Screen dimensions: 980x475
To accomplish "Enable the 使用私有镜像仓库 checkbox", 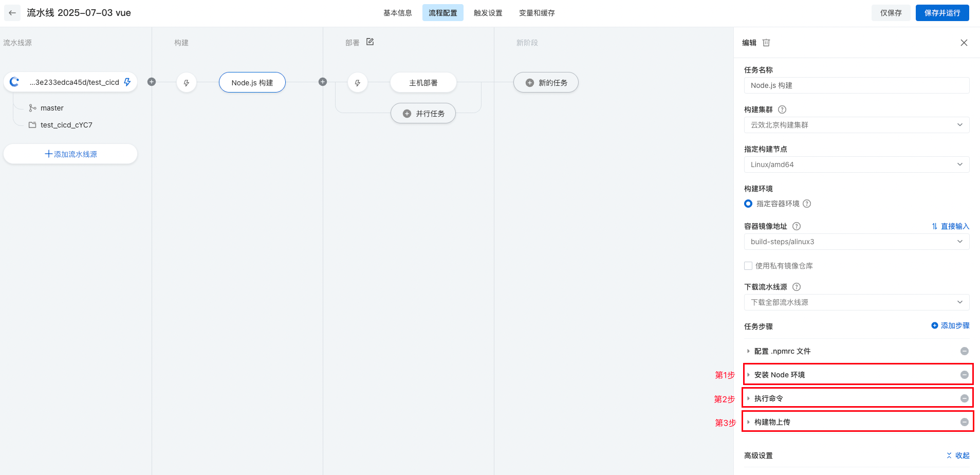I will tap(748, 266).
